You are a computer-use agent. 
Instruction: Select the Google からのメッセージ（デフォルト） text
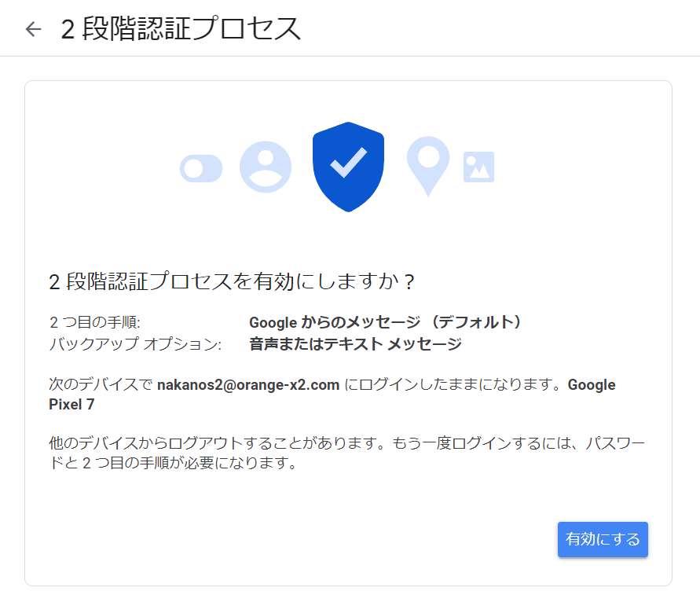pyautogui.click(x=386, y=322)
